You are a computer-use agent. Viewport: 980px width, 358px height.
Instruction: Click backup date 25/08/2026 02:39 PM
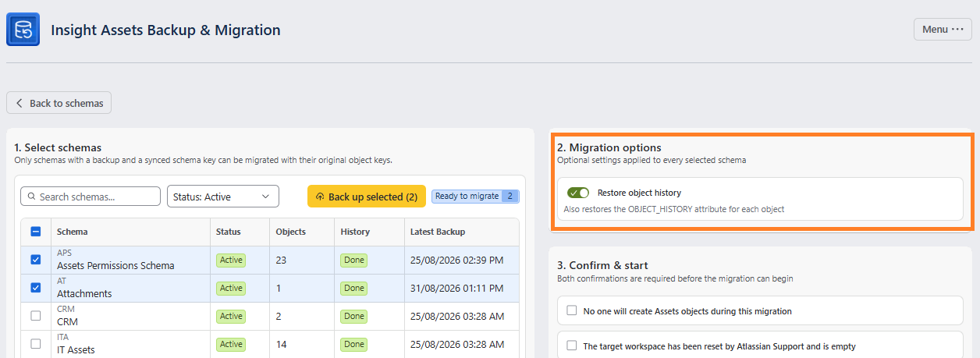point(456,261)
